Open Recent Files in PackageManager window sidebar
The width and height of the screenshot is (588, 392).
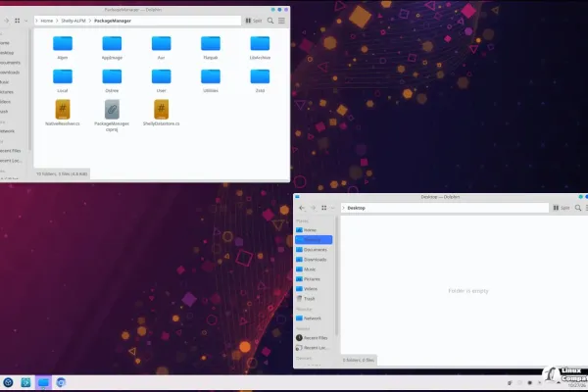[10, 150]
